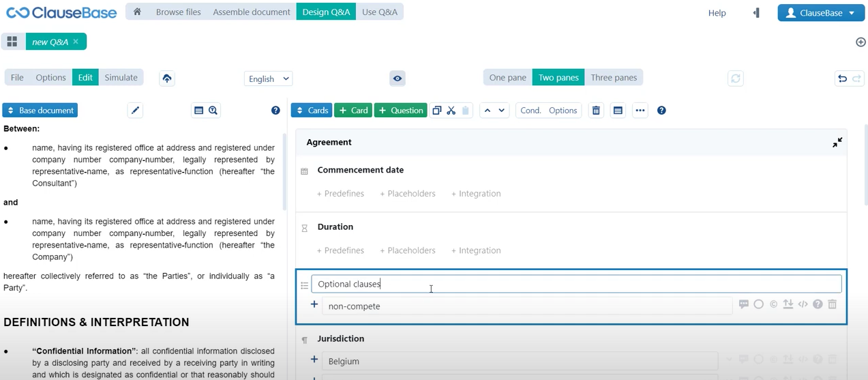Add a new question with + Question
Image resolution: width=868 pixels, height=380 pixels.
[400, 111]
